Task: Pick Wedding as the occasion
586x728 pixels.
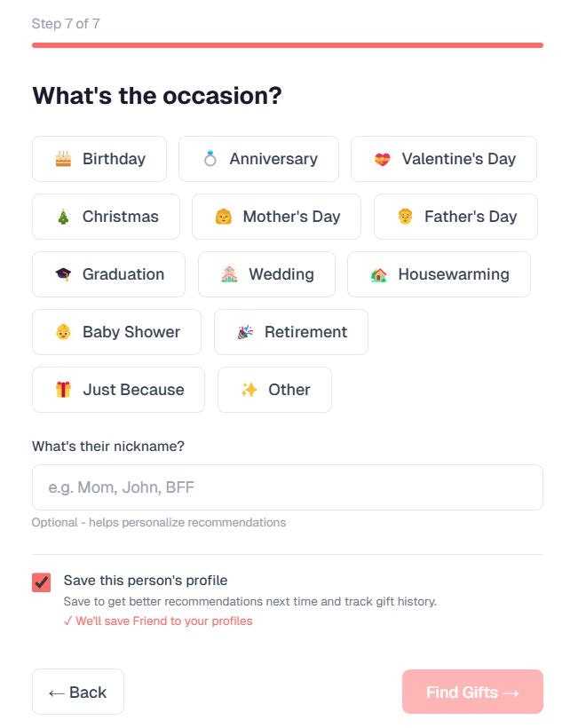Action: pos(266,274)
